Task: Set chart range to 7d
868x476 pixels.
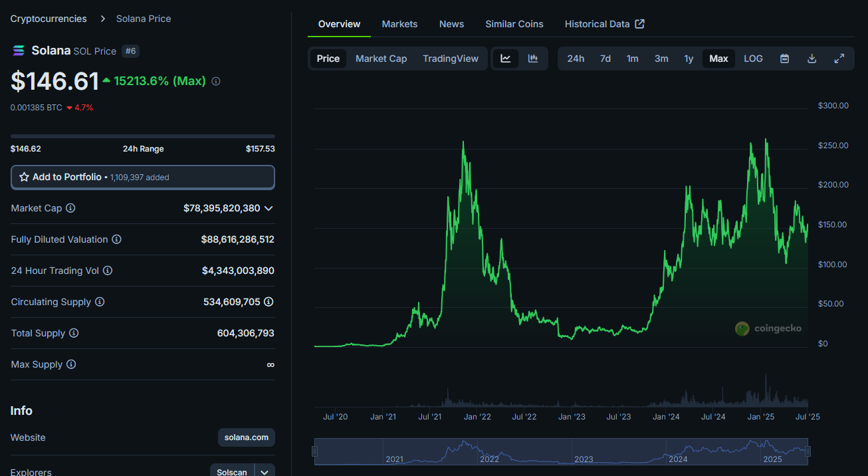Action: click(x=605, y=59)
